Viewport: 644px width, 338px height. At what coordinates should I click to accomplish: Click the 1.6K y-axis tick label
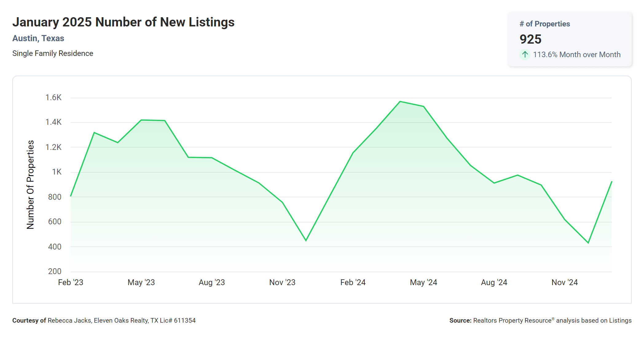53,98
